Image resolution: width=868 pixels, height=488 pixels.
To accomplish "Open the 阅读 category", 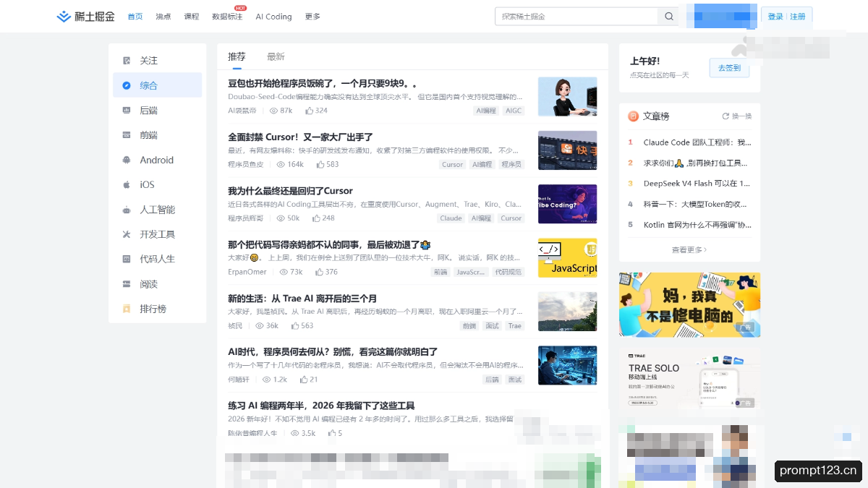I will point(157,284).
